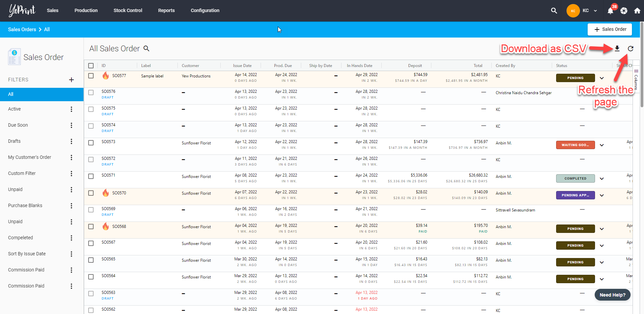Select the SO0573 row checkbox

coord(91,143)
